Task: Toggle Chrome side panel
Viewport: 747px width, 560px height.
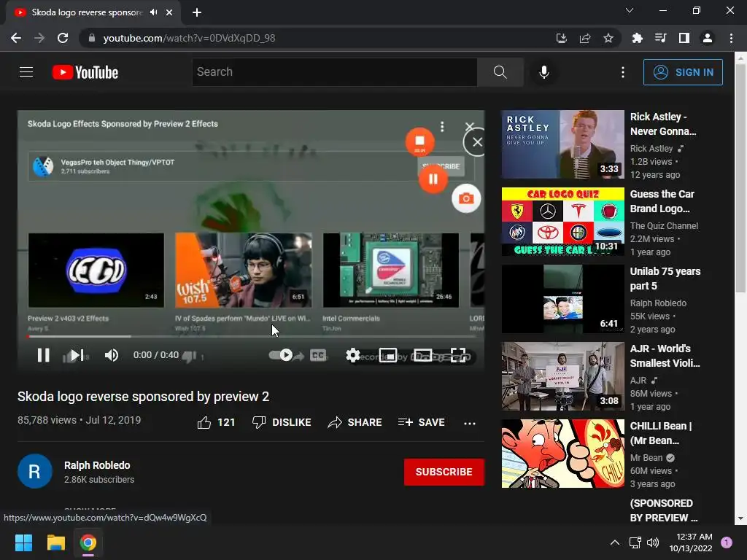Action: pos(684,38)
